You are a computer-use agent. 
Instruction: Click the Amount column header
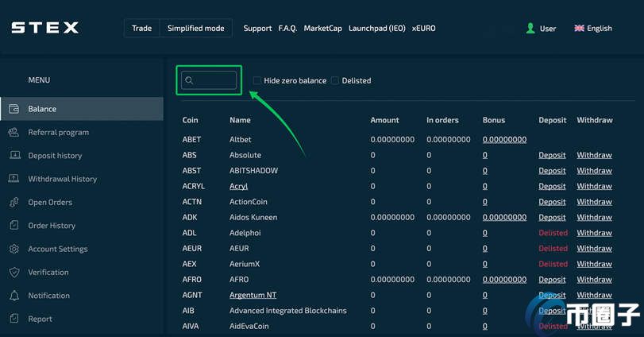tap(384, 120)
